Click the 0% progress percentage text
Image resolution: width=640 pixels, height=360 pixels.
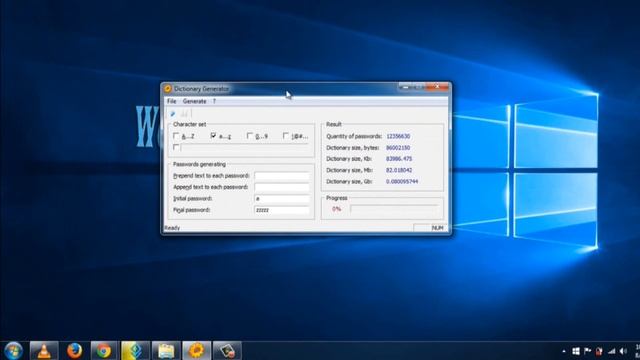click(336, 209)
